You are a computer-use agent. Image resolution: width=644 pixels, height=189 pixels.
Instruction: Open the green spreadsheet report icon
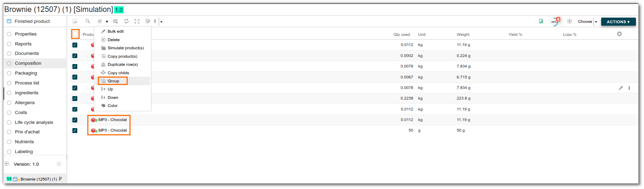click(541, 21)
